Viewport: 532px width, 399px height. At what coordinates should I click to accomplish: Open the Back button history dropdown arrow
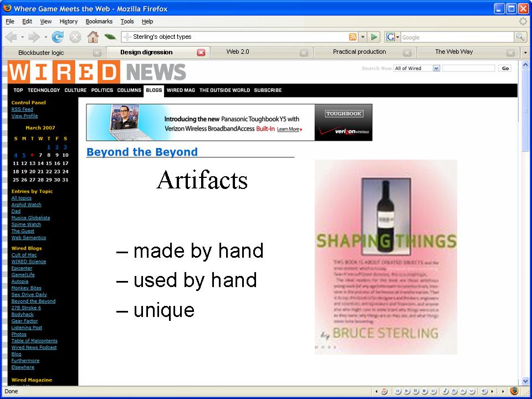[x=22, y=37]
